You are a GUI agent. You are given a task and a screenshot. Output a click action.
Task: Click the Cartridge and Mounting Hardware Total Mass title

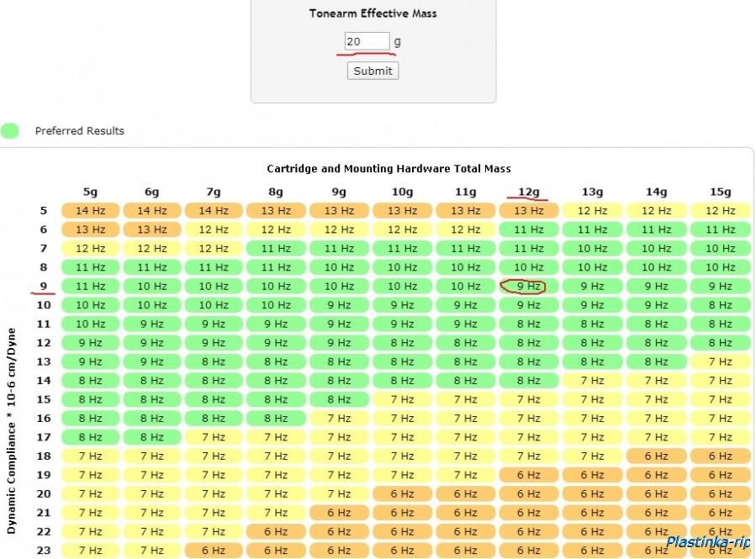coord(389,169)
